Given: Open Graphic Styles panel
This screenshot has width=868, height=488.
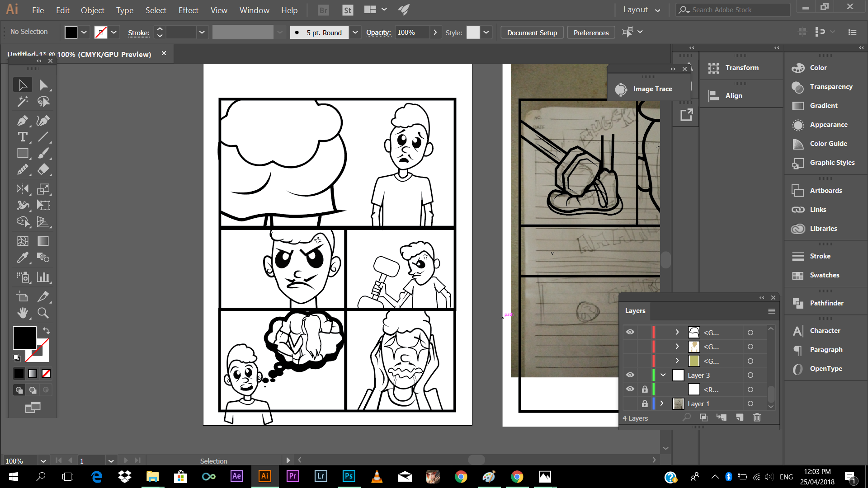Looking at the screenshot, I should [823, 162].
